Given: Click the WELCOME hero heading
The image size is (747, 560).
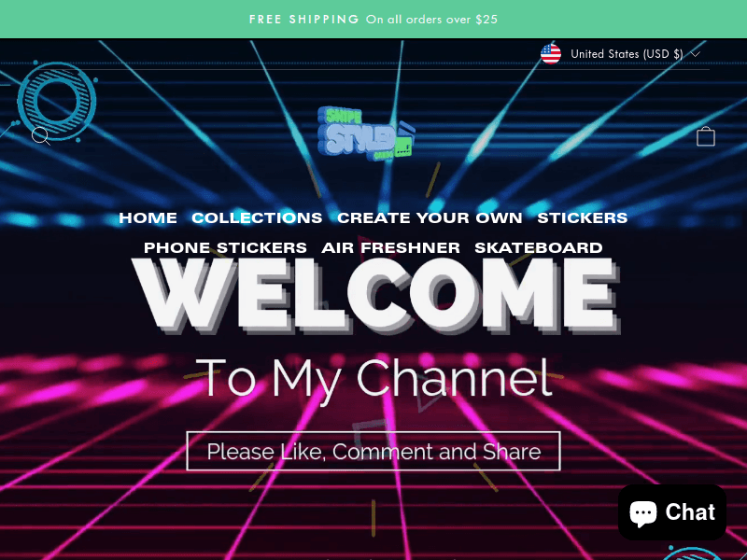Looking at the screenshot, I should [x=373, y=294].
